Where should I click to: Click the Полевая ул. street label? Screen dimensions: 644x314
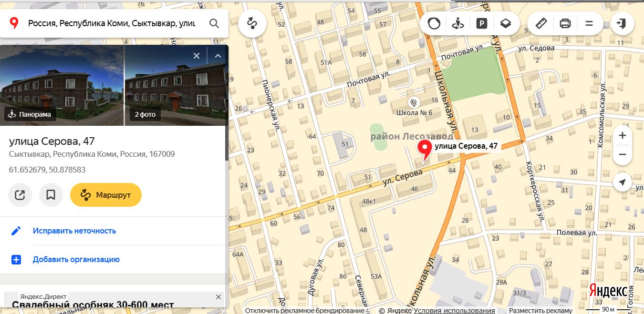tap(577, 233)
